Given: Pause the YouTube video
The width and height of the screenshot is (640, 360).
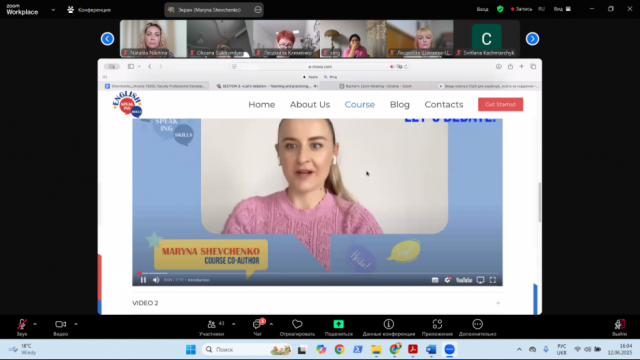Looking at the screenshot, I should coord(143,280).
